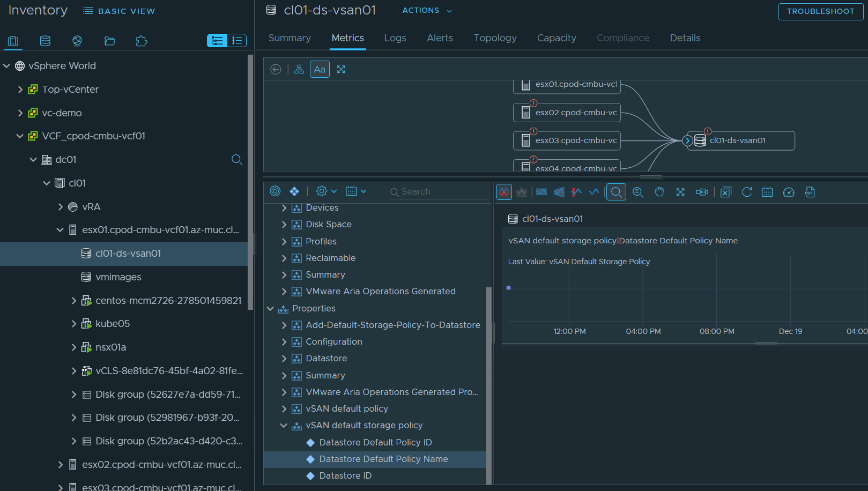The height and width of the screenshot is (491, 868).
Task: Click the chart date calendar icon
Action: (767, 192)
